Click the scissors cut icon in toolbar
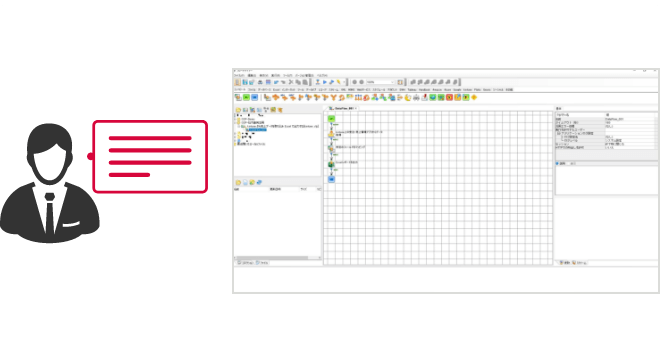This screenshot has width=660, height=360. (x=290, y=82)
